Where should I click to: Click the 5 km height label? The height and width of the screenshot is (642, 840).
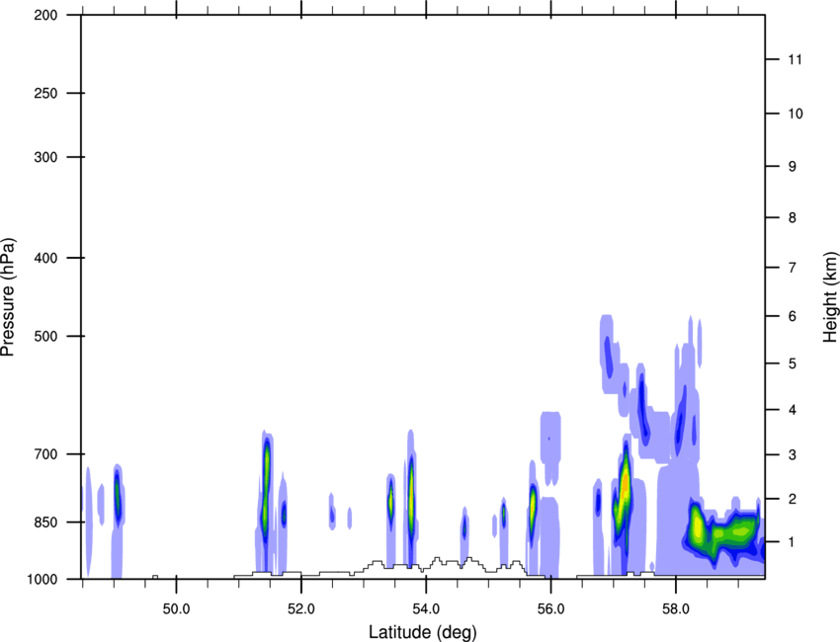point(793,364)
